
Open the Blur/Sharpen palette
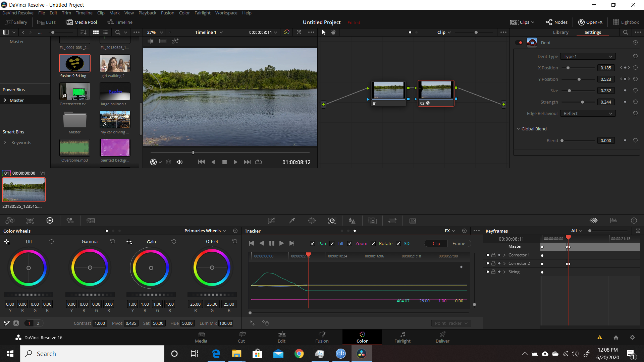(x=352, y=221)
